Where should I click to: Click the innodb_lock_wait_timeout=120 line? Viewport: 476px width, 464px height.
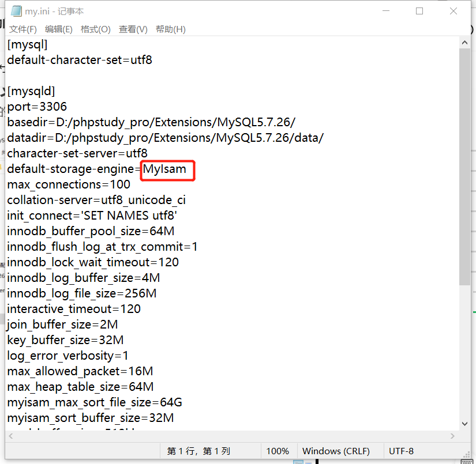pyautogui.click(x=93, y=262)
